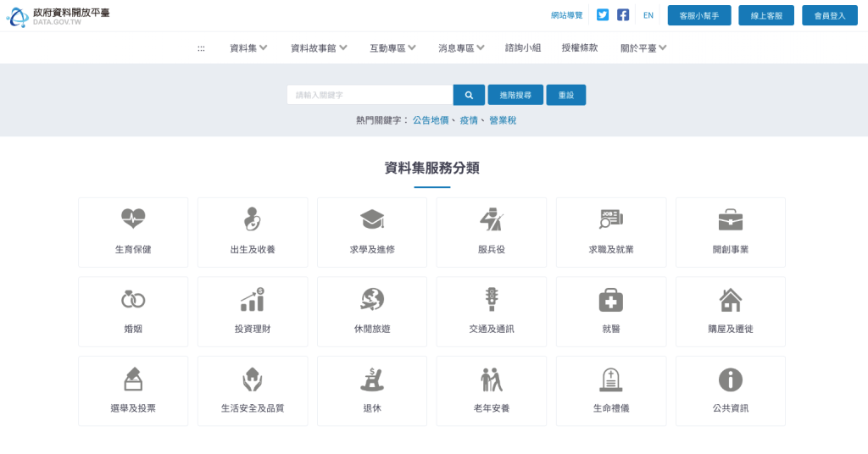Screen dimensions: 868x454
Task: Search hot keyword 營業稅
Action: [503, 120]
